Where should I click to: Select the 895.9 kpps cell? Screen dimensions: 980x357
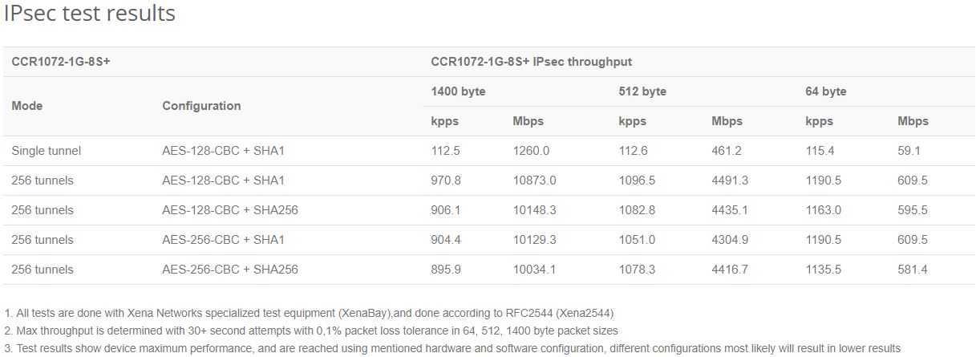click(x=446, y=270)
